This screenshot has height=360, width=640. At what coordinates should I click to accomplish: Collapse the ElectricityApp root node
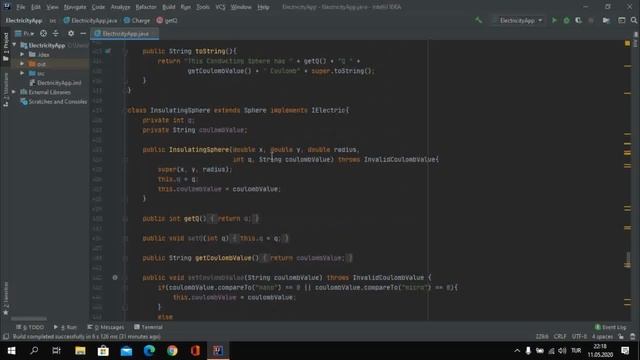tap(15, 45)
